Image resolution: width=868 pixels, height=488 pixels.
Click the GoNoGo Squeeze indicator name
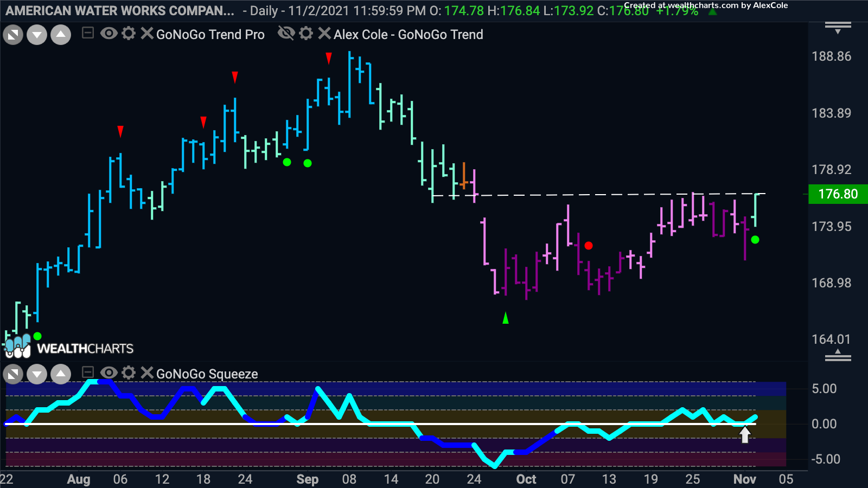pos(207,374)
